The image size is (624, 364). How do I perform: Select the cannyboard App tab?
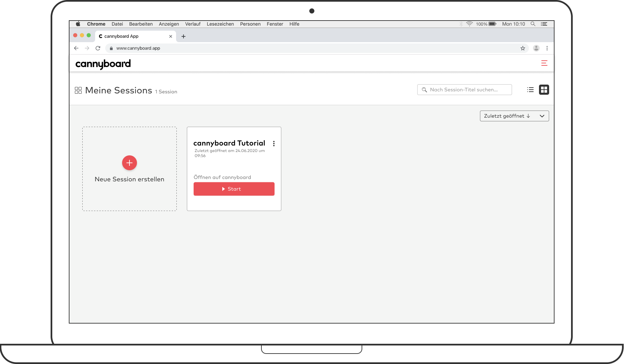point(136,36)
